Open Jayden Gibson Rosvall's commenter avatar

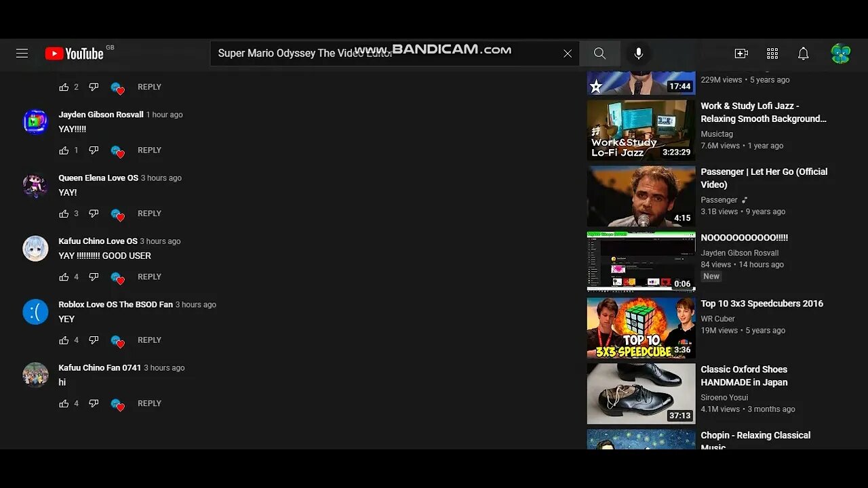click(35, 122)
